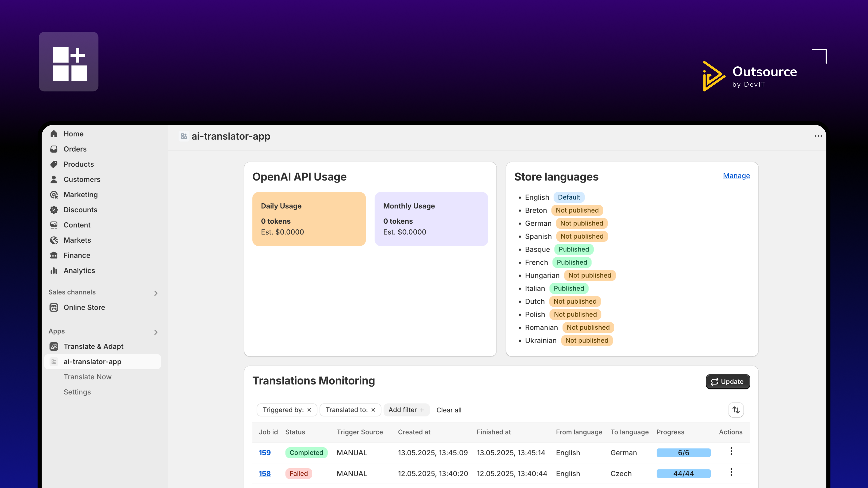Screen dimensions: 868x488
Task: Open the Translate Now subpage
Action: coord(88,377)
